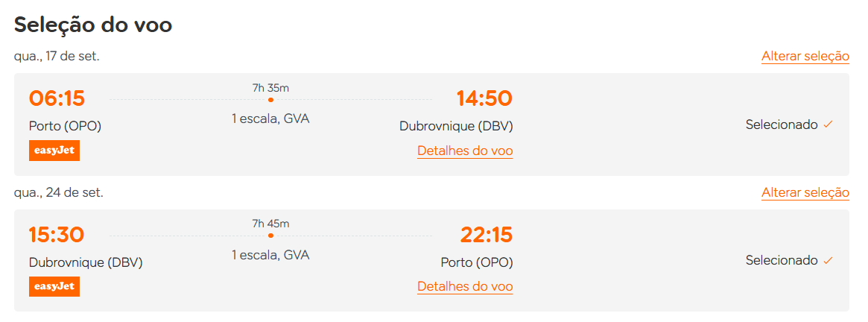Open Alterar seleção for 24 de set.
868x322 pixels.
(805, 193)
